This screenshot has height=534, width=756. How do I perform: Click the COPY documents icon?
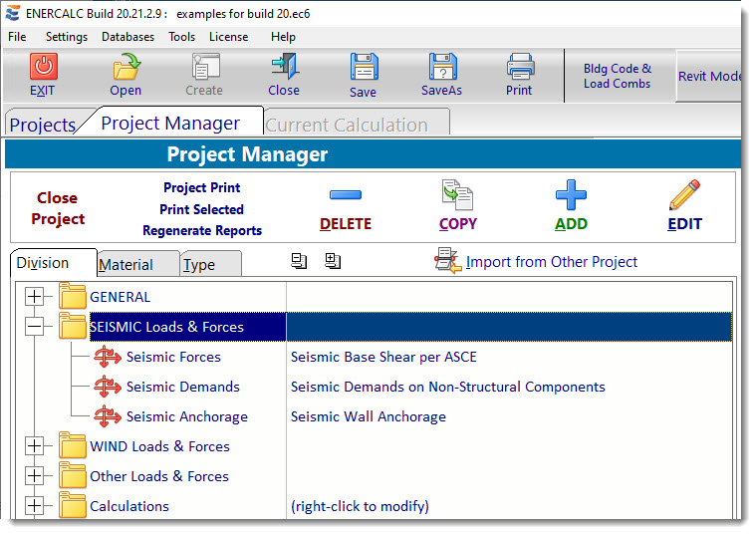pyautogui.click(x=457, y=194)
